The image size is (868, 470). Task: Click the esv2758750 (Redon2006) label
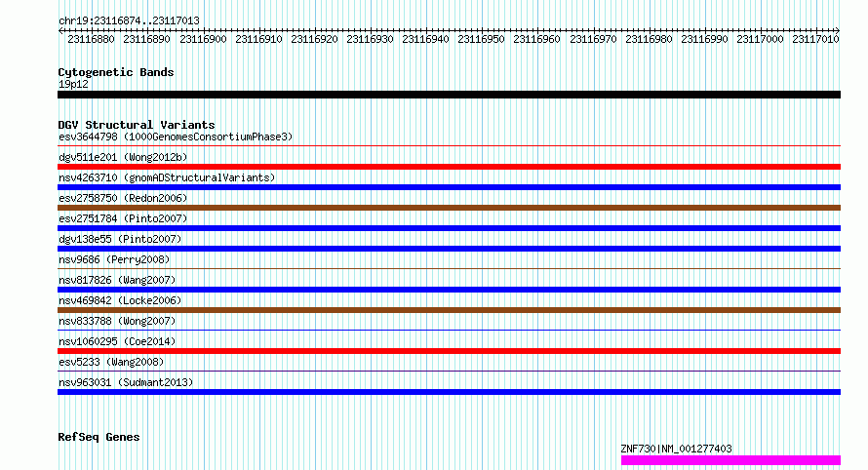(x=123, y=198)
